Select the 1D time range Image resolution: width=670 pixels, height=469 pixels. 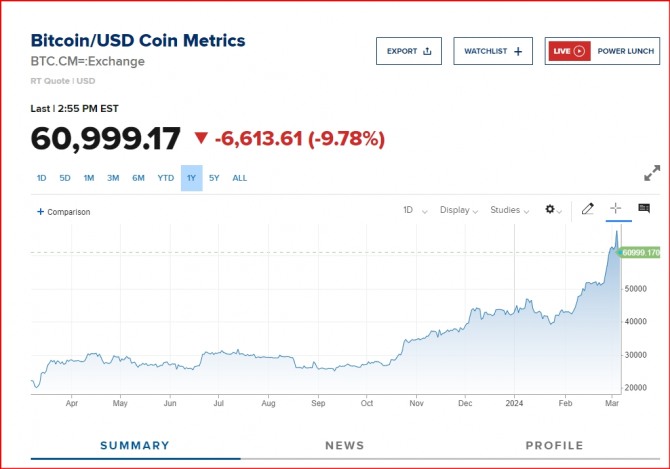pyautogui.click(x=42, y=178)
